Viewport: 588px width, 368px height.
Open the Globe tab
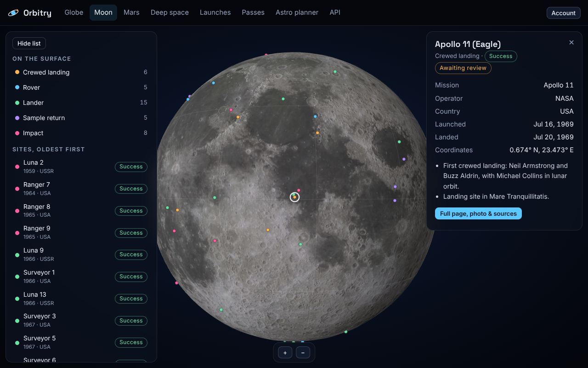(x=74, y=12)
